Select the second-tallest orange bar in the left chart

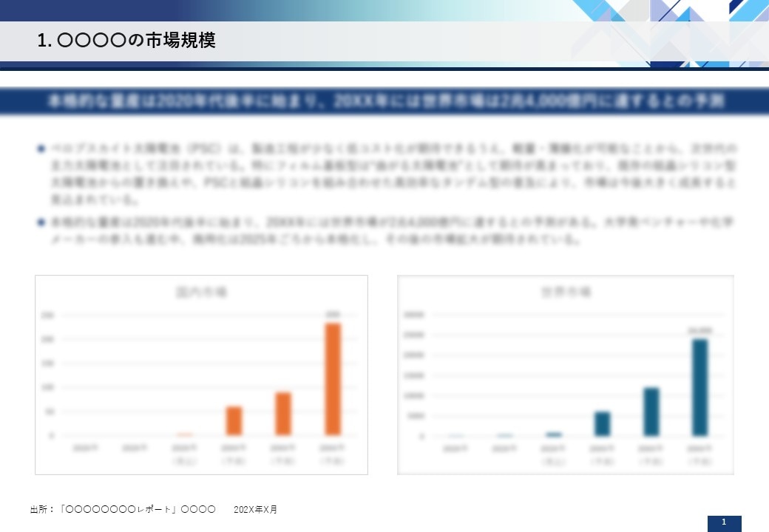coord(283,413)
